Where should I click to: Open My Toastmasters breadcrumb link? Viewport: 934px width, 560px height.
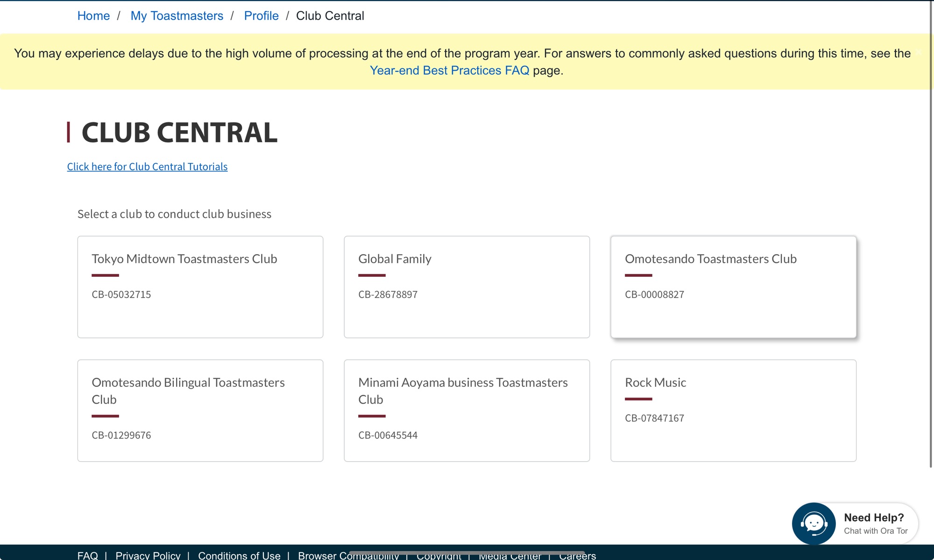click(177, 16)
